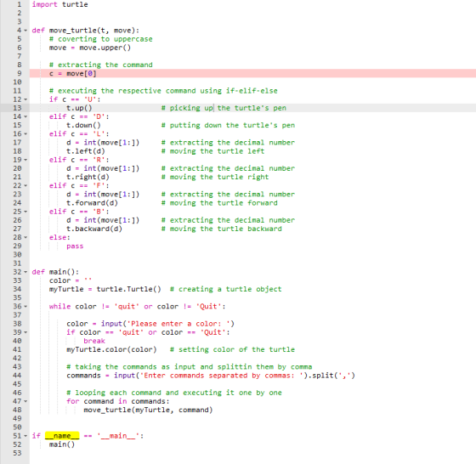Screen dimensions: 476x464
Task: Collapse the if color == 'quit' fold arrow
Action: coord(25,332)
